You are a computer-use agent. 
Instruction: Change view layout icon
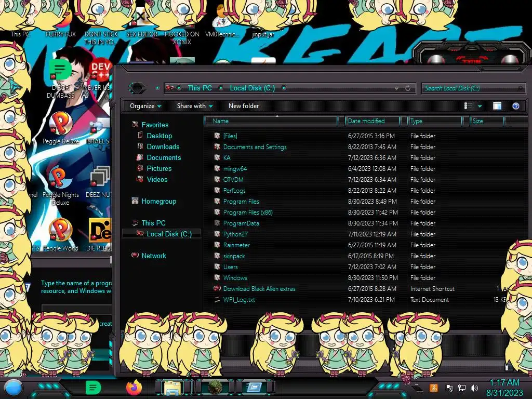469,106
